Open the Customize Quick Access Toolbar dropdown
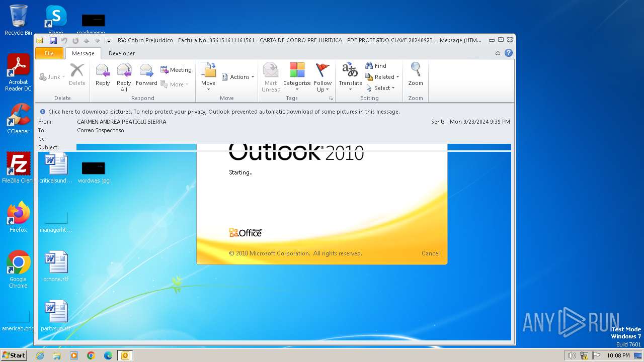This screenshot has width=644, height=362. pyautogui.click(x=109, y=41)
